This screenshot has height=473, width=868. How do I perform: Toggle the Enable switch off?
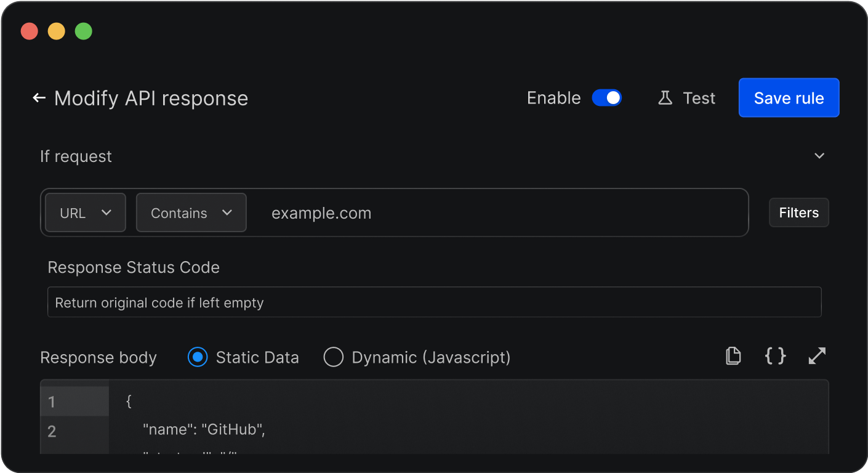[x=607, y=98]
